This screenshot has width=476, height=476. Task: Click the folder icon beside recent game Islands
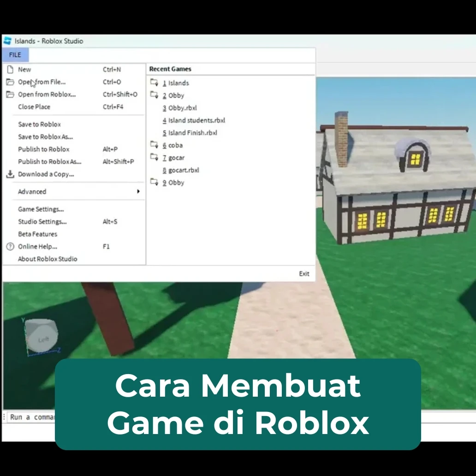[x=154, y=82]
